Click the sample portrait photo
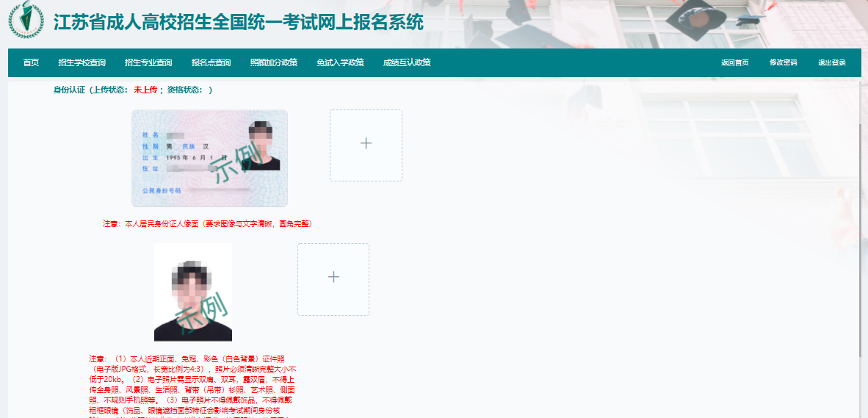Viewport: 868px width, 418px height. [x=192, y=292]
